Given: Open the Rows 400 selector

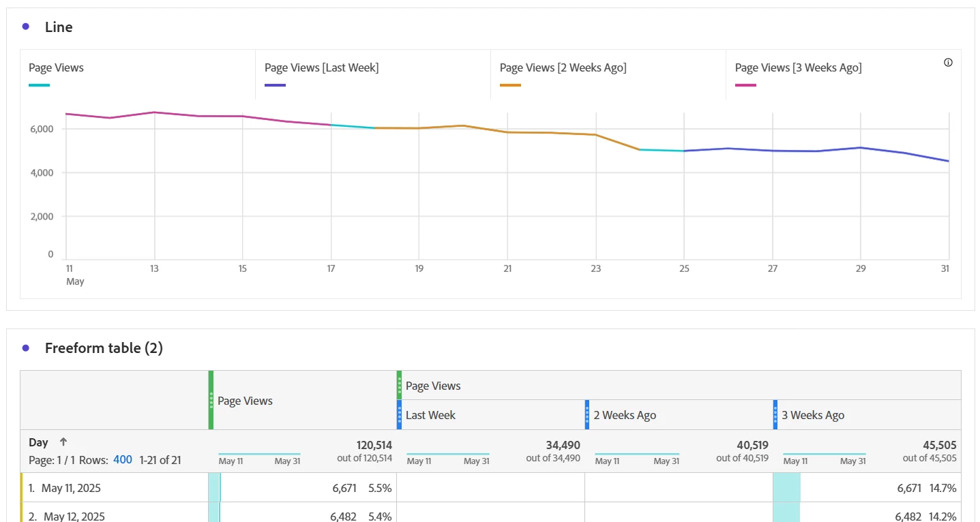Looking at the screenshot, I should click(x=123, y=460).
